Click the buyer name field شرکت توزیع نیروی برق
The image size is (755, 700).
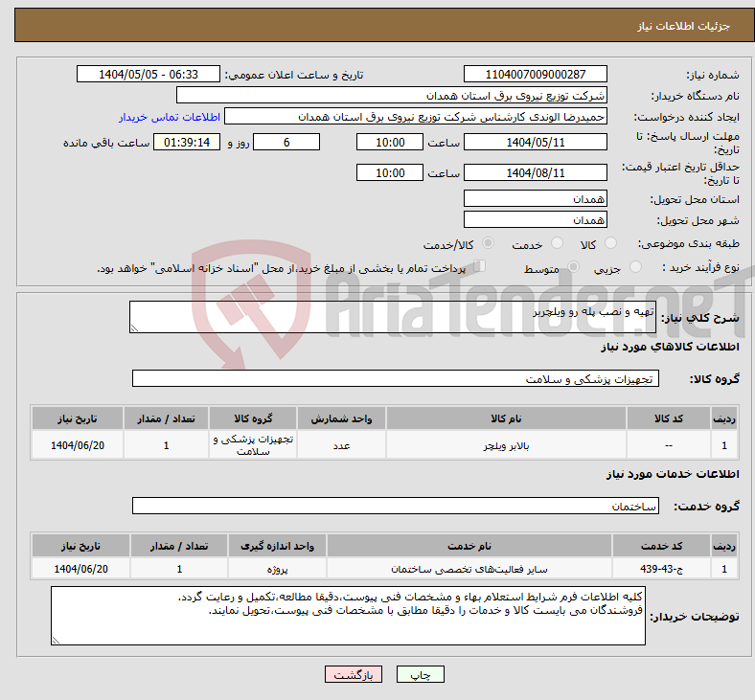(x=392, y=95)
